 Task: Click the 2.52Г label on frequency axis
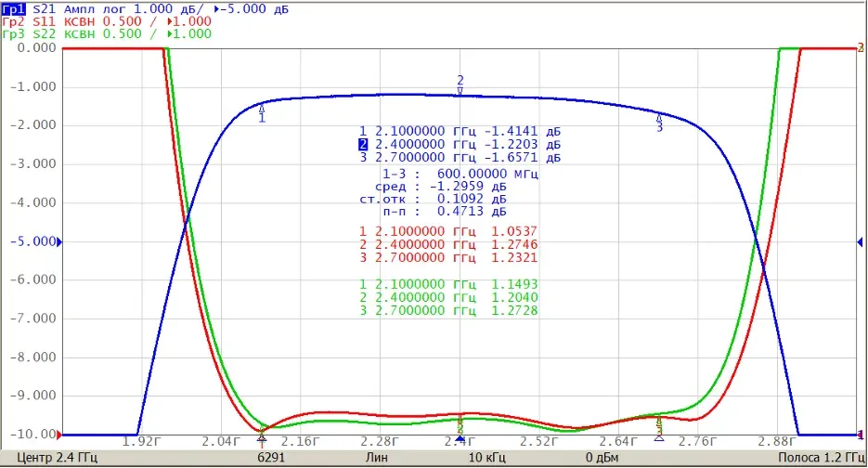pyautogui.click(x=538, y=441)
